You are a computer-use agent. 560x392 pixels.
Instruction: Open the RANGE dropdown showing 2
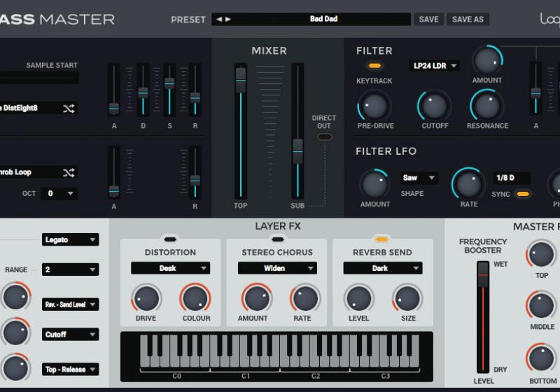click(71, 269)
